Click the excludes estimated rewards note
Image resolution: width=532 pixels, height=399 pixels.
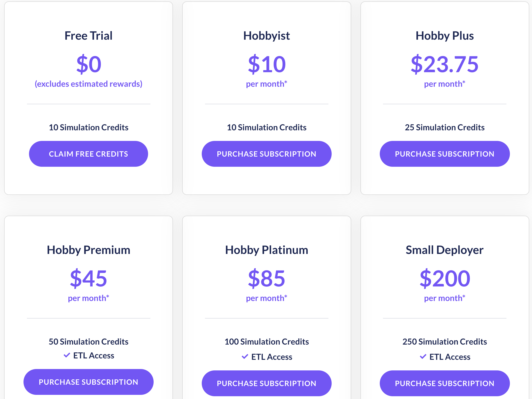coord(88,84)
